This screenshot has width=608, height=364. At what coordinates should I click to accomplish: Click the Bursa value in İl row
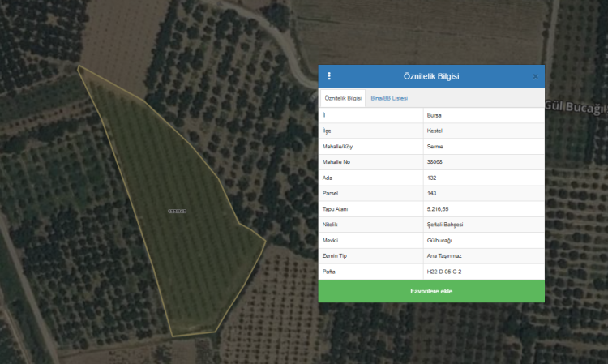(x=434, y=115)
